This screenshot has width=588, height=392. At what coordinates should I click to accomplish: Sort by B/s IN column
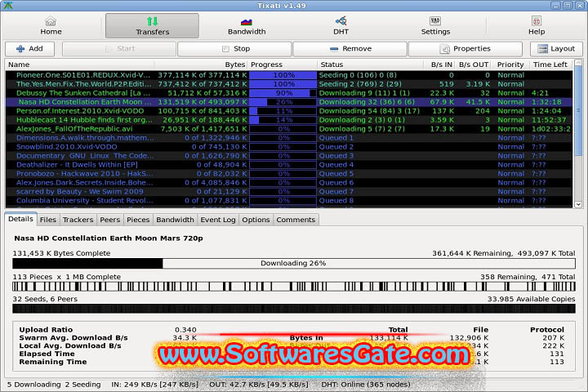439,65
